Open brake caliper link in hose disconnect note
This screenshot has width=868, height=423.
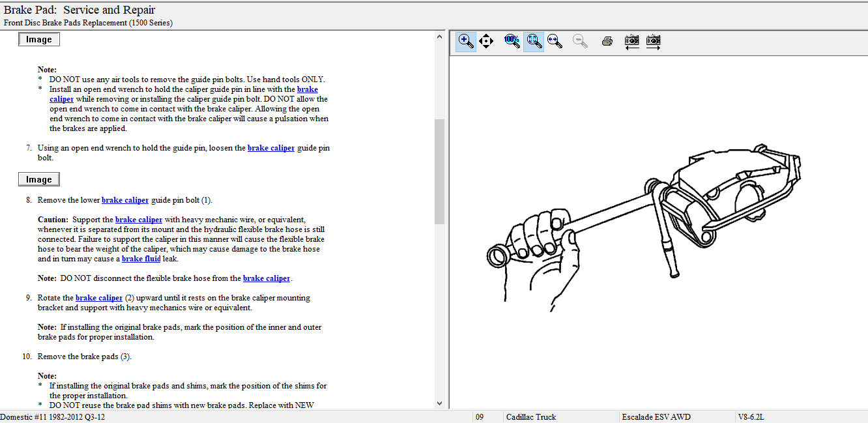coord(267,278)
